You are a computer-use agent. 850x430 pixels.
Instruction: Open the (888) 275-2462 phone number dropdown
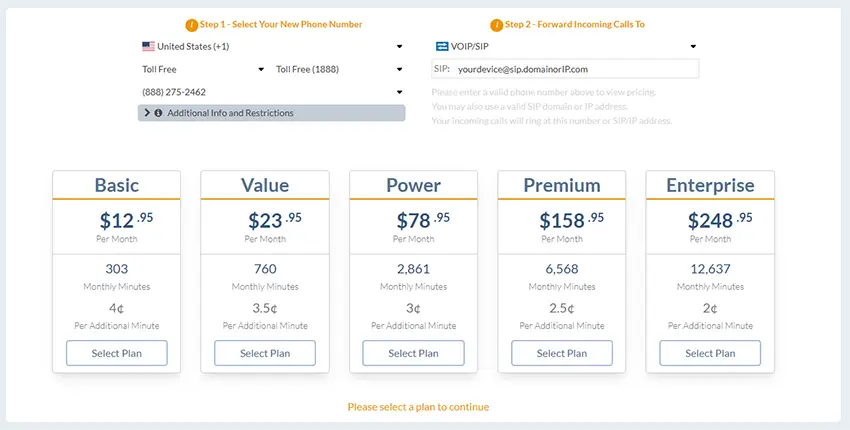click(x=272, y=92)
